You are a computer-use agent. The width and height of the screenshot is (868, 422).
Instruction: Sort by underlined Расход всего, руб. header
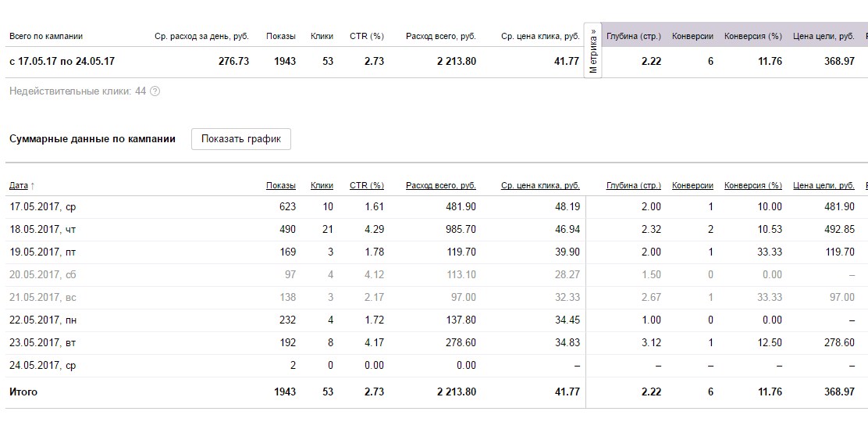point(440,186)
